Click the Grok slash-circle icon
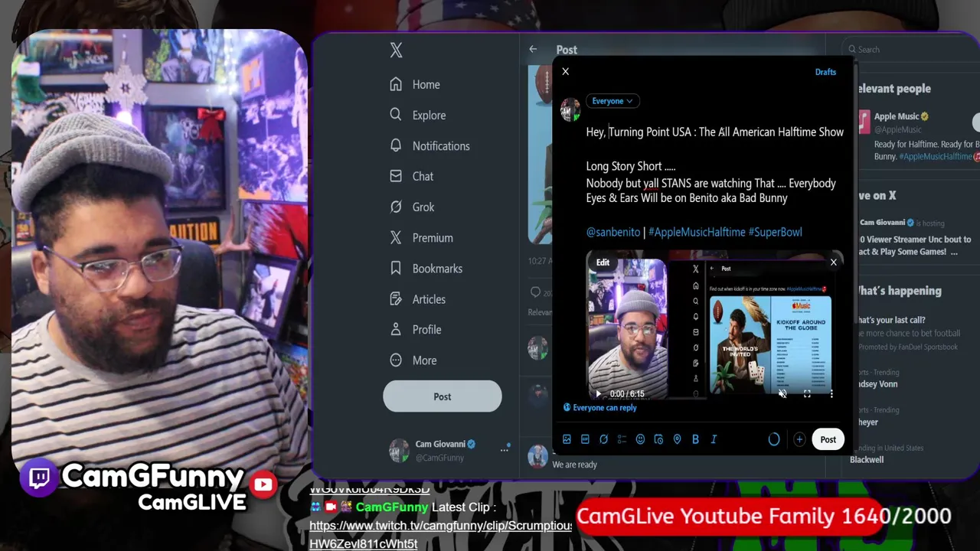Screen dimensions: 980x551 [396, 207]
